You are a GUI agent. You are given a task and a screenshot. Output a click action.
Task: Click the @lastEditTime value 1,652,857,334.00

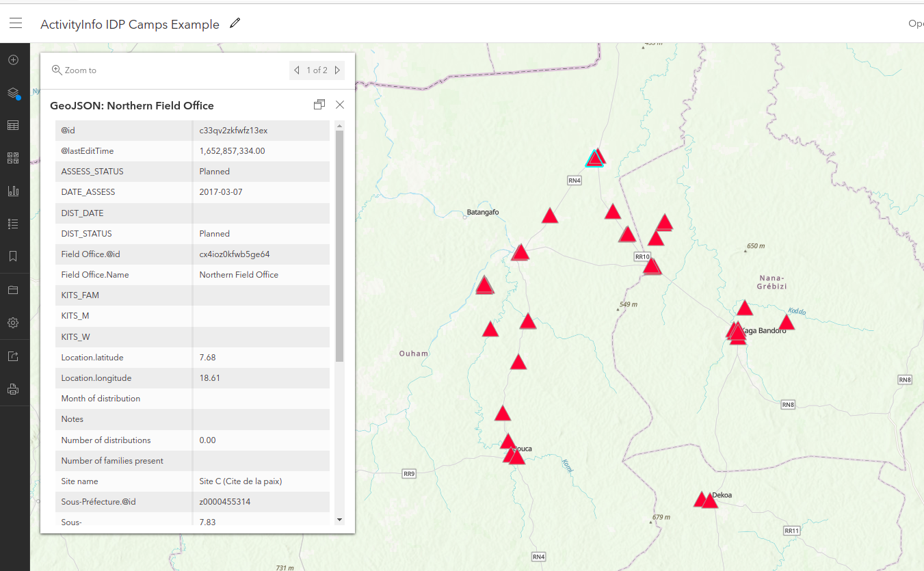click(x=232, y=151)
